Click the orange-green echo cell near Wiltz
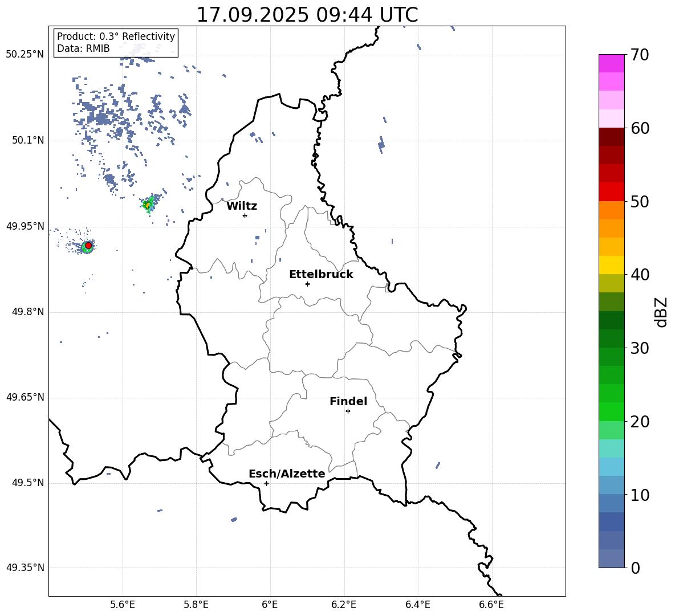 (148, 205)
